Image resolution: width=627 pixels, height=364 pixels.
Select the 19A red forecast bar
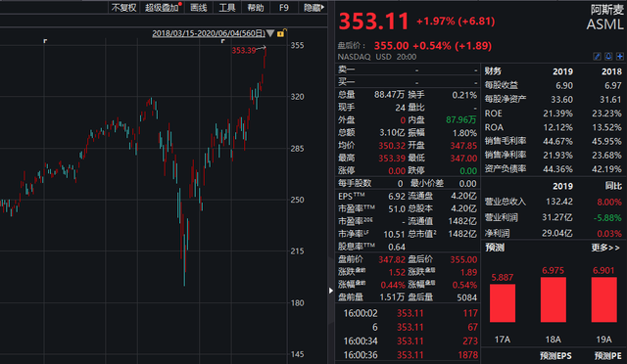click(x=603, y=299)
